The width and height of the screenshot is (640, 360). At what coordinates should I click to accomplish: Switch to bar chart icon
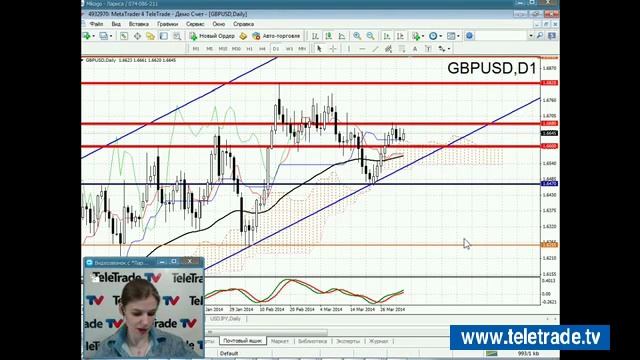click(x=315, y=36)
